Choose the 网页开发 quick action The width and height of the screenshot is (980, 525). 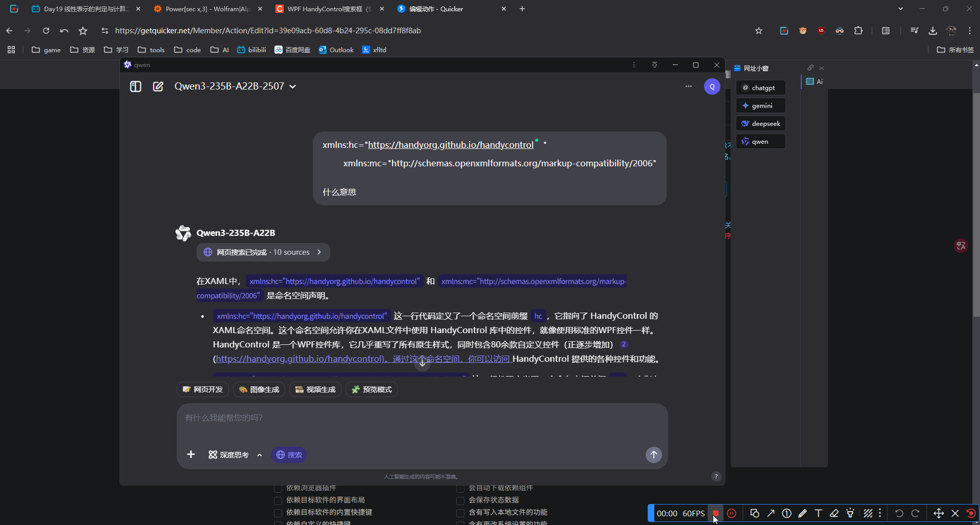pos(203,389)
